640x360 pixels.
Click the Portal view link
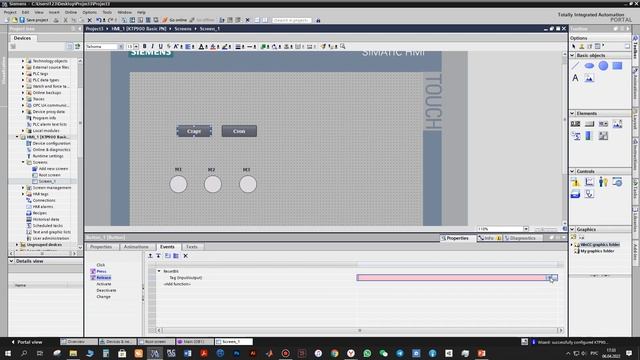pyautogui.click(x=27, y=342)
